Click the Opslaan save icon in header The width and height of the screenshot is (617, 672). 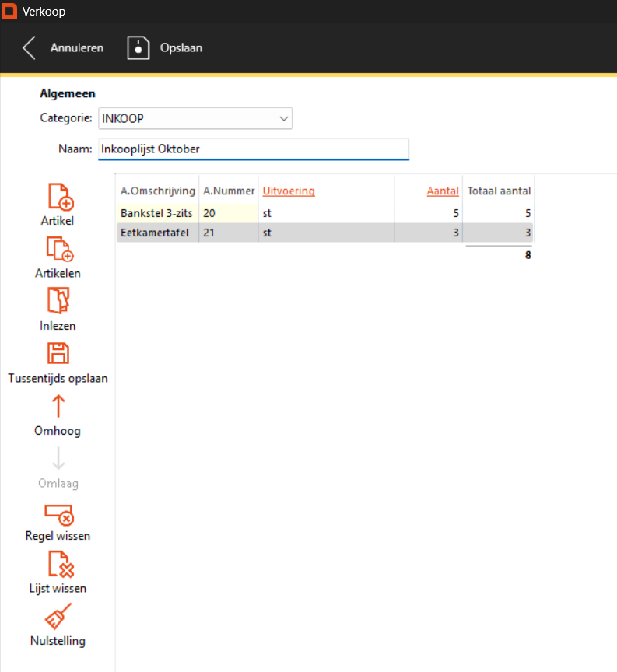click(x=138, y=47)
